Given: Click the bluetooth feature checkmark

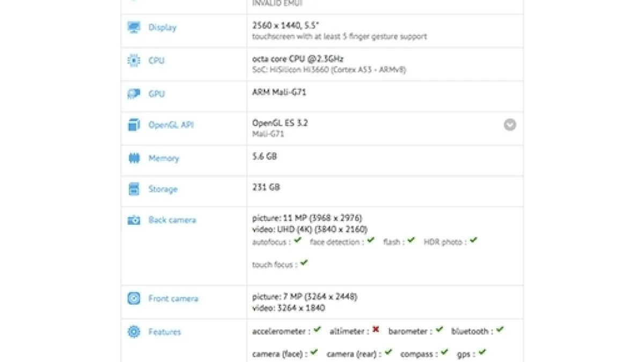Looking at the screenshot, I should click(x=500, y=330).
